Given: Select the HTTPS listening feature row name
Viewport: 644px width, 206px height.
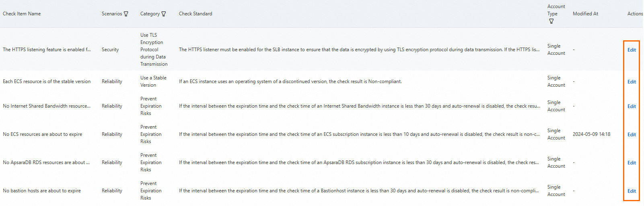Looking at the screenshot, I should pyautogui.click(x=47, y=50).
